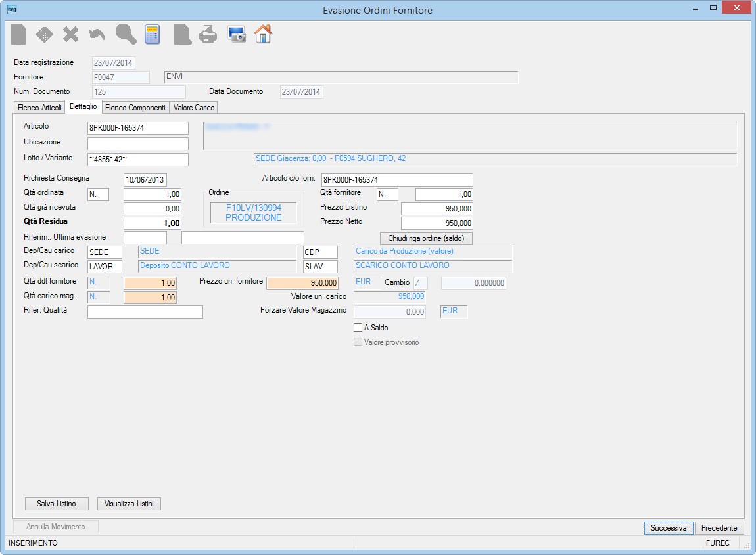The width and height of the screenshot is (756, 555).
Task: Click Chiudi riga ordine (saldo) button
Action: coord(426,238)
